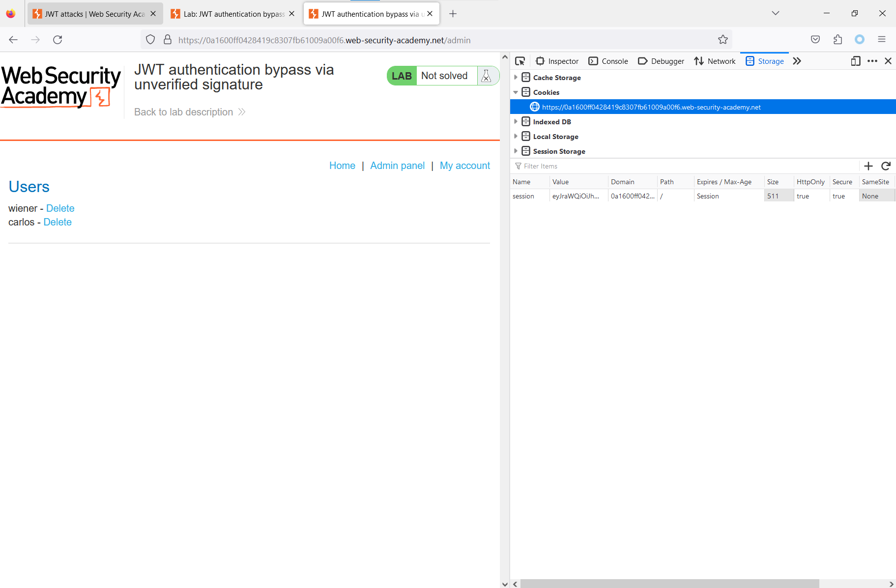
Task: Open a new browser tab
Action: (x=453, y=14)
